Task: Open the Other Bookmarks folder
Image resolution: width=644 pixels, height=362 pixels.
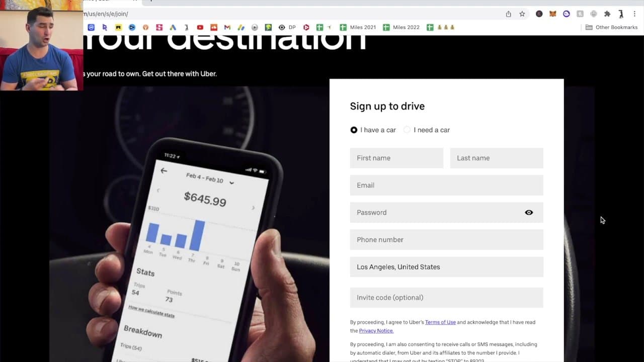Action: point(611,27)
